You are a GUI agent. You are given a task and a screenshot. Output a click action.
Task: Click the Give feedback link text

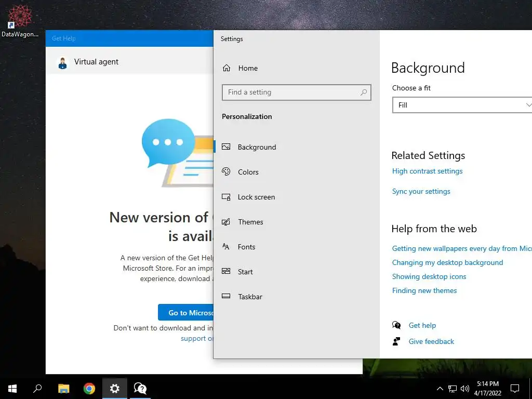[431, 342]
